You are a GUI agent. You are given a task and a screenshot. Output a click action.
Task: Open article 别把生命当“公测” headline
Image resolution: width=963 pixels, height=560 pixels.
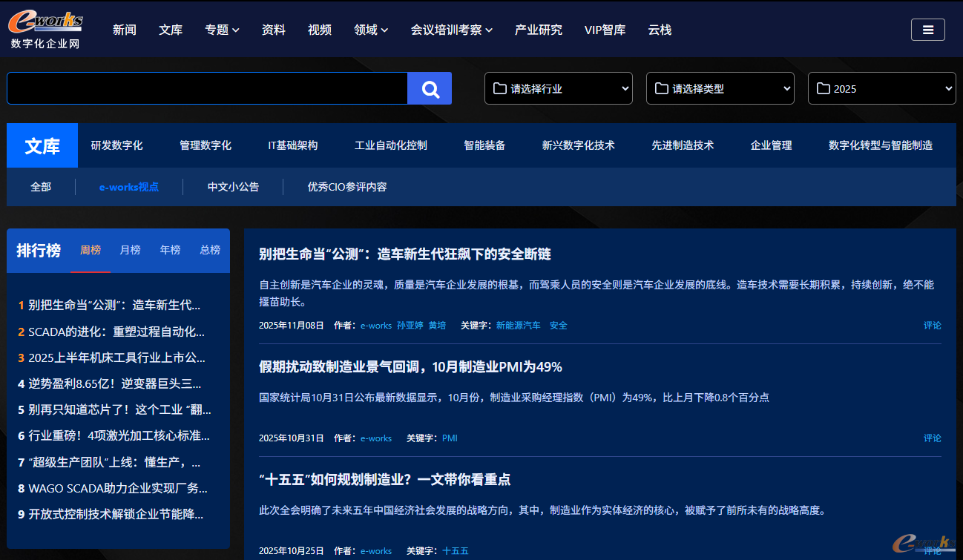(404, 254)
